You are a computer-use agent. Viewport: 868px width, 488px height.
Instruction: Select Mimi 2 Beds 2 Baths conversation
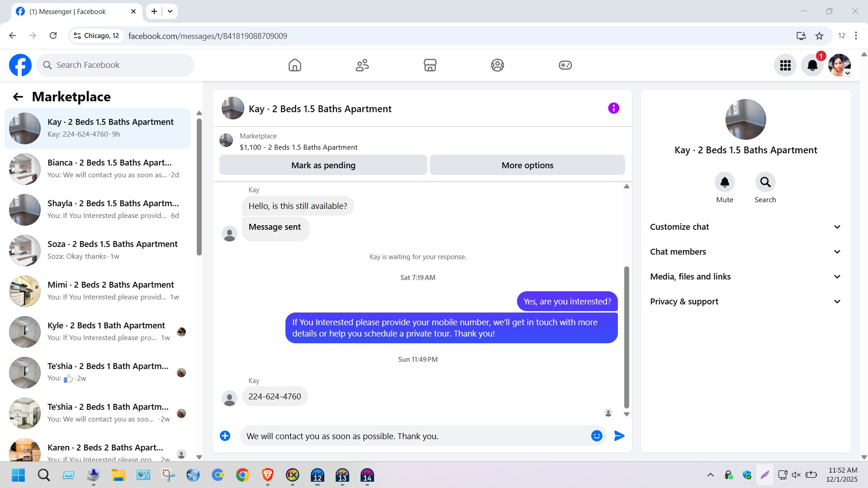click(97, 291)
